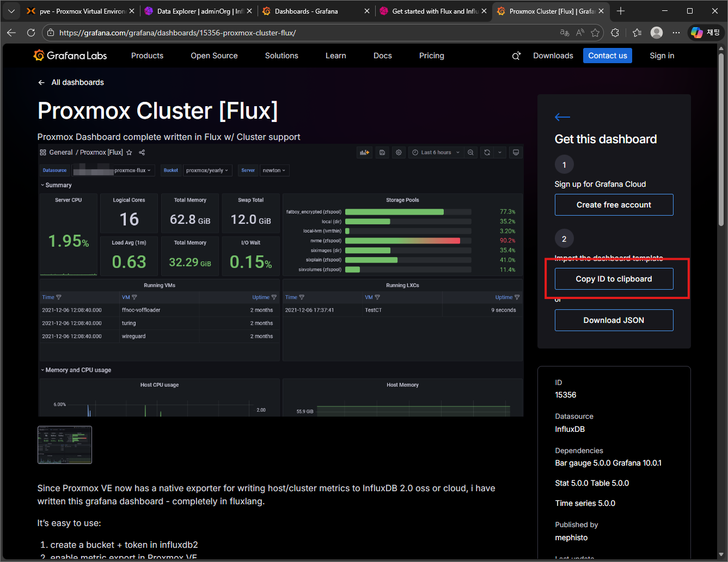
Task: Open the Open Source menu
Action: pyautogui.click(x=214, y=56)
